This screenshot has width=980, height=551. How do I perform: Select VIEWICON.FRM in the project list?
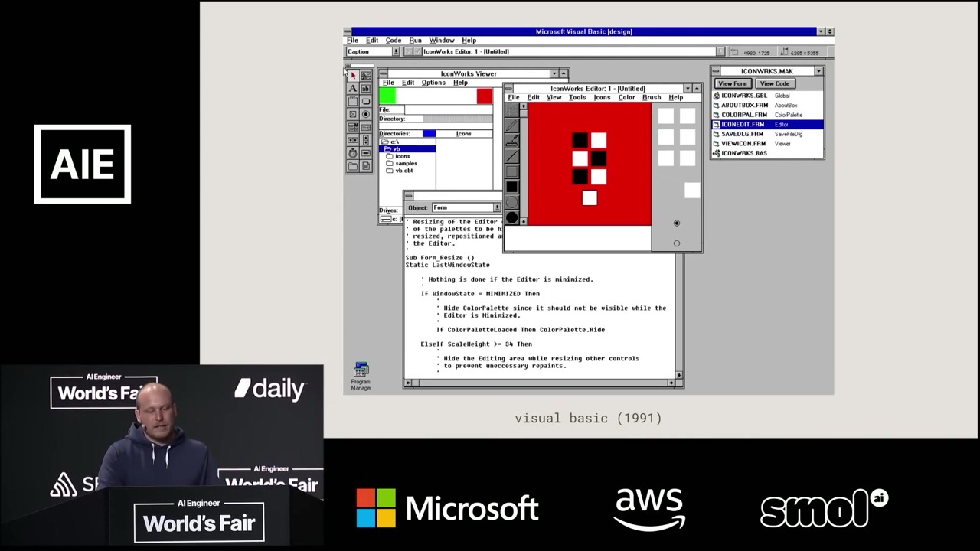[743, 143]
